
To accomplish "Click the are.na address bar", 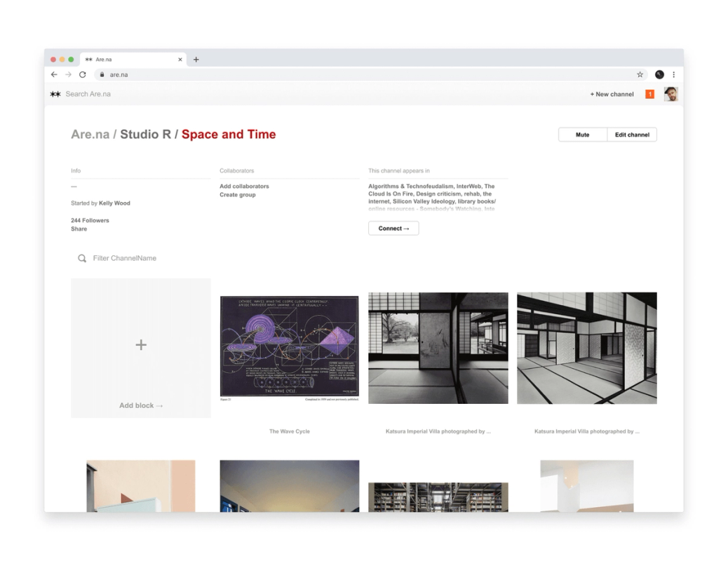I will tap(372, 74).
